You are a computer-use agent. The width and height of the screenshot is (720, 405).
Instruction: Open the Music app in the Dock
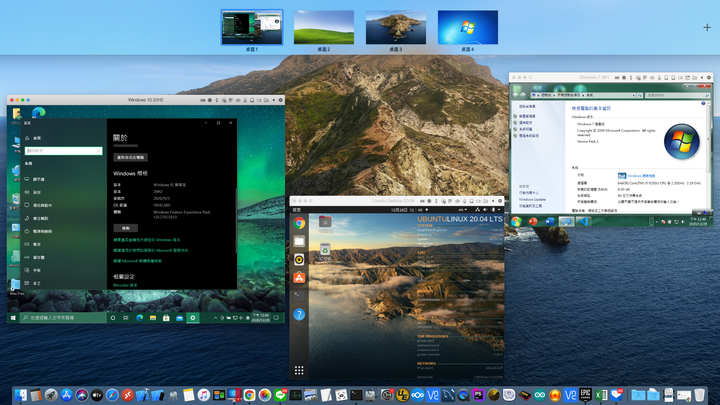coord(203,395)
